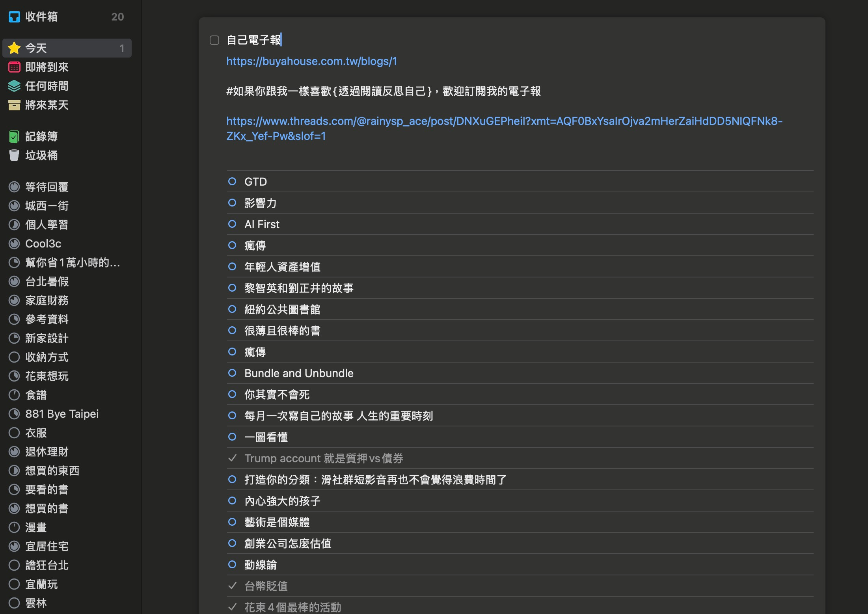Image resolution: width=868 pixels, height=614 pixels.
Task: Click the red calendar Upcoming icon
Action: [14, 67]
